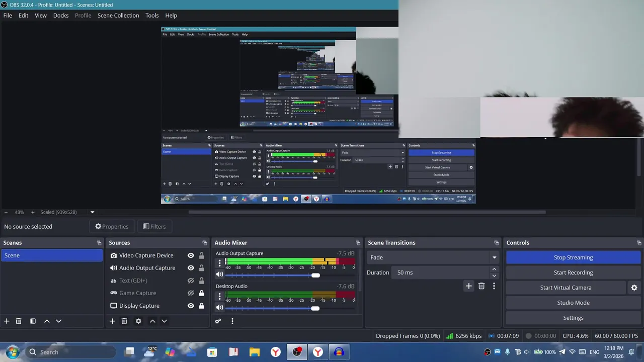The image size is (644, 362).
Task: Remove the selected scene
Action: (x=19, y=321)
